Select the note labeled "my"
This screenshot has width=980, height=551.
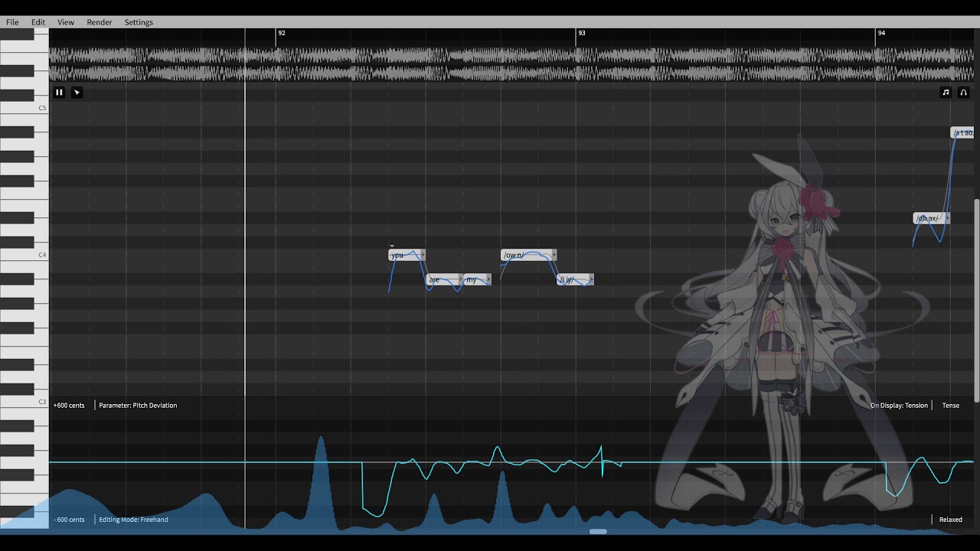coord(476,279)
